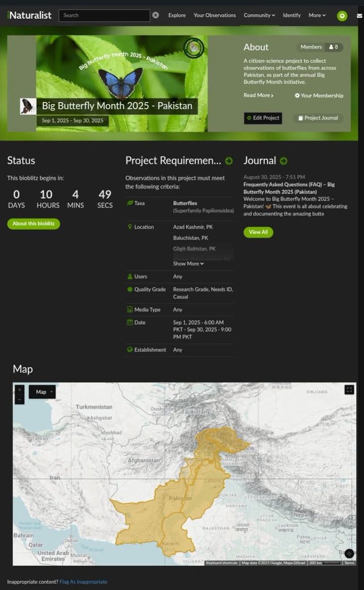
Task: Open the Identify page
Action: pyautogui.click(x=292, y=15)
